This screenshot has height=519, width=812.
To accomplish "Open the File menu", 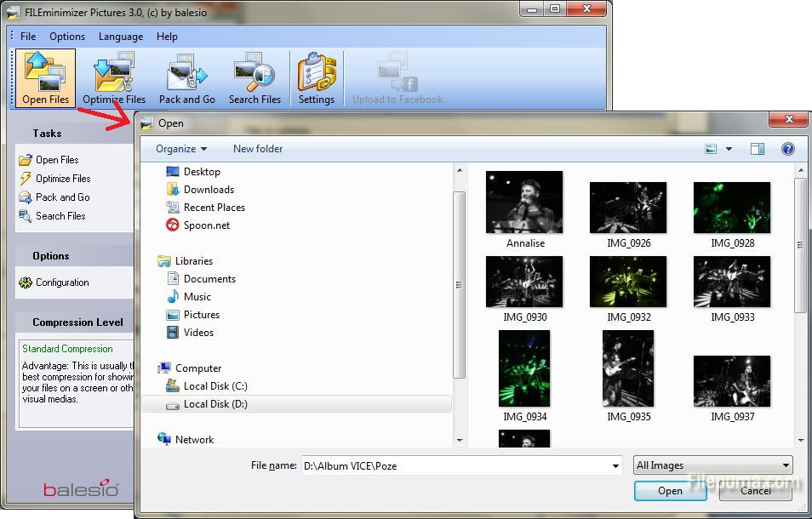I will click(28, 37).
